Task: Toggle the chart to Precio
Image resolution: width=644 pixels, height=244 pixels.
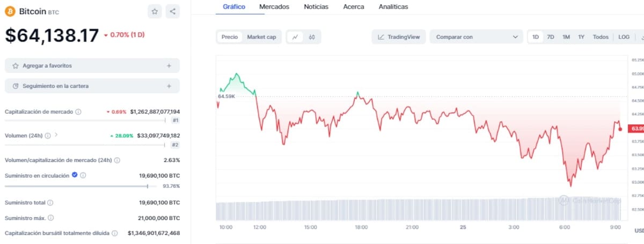Action: point(230,37)
